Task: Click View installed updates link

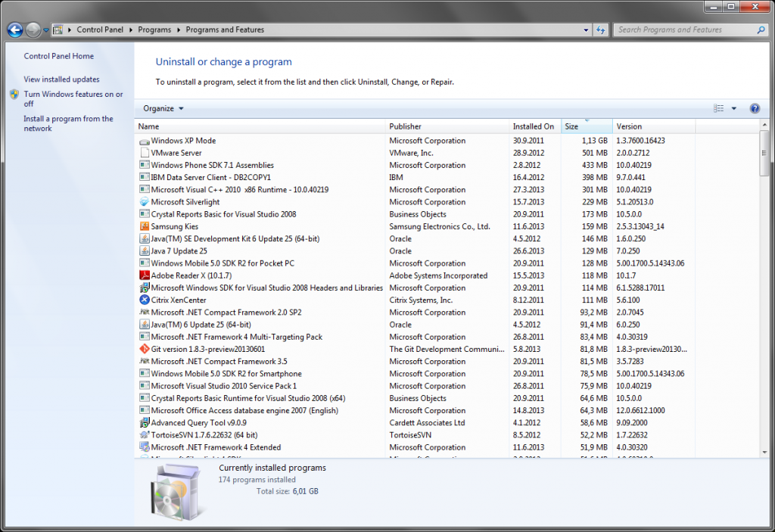Action: pyautogui.click(x=61, y=79)
